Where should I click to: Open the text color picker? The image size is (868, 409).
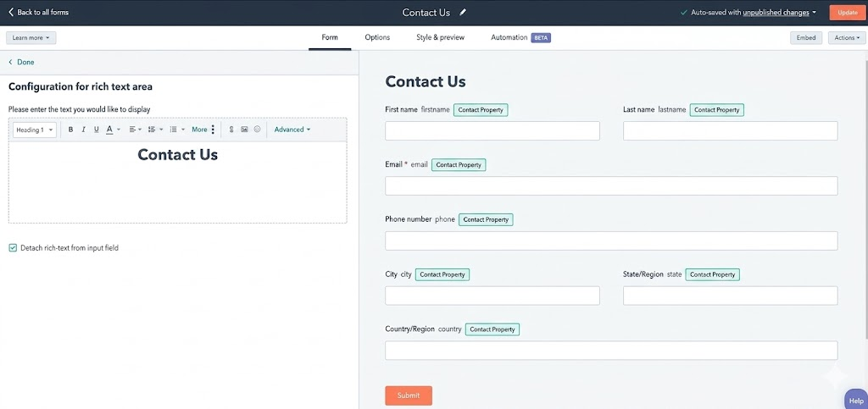113,130
